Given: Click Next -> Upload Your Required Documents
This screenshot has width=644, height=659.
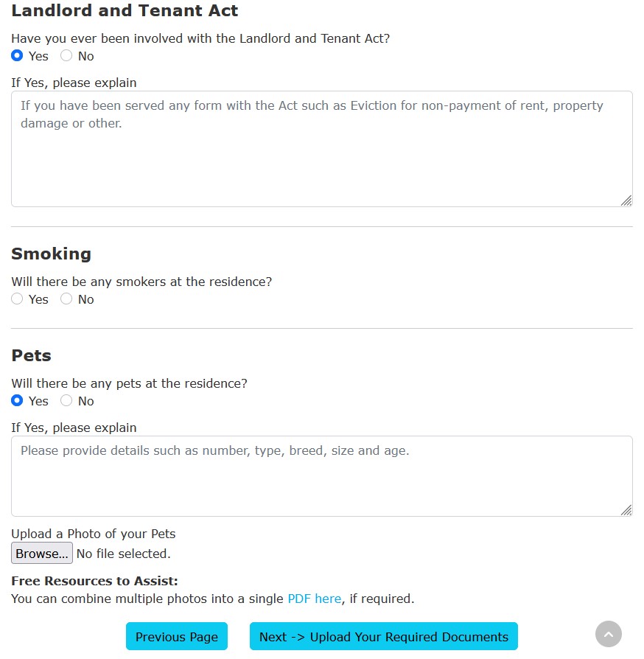Looking at the screenshot, I should tap(383, 637).
